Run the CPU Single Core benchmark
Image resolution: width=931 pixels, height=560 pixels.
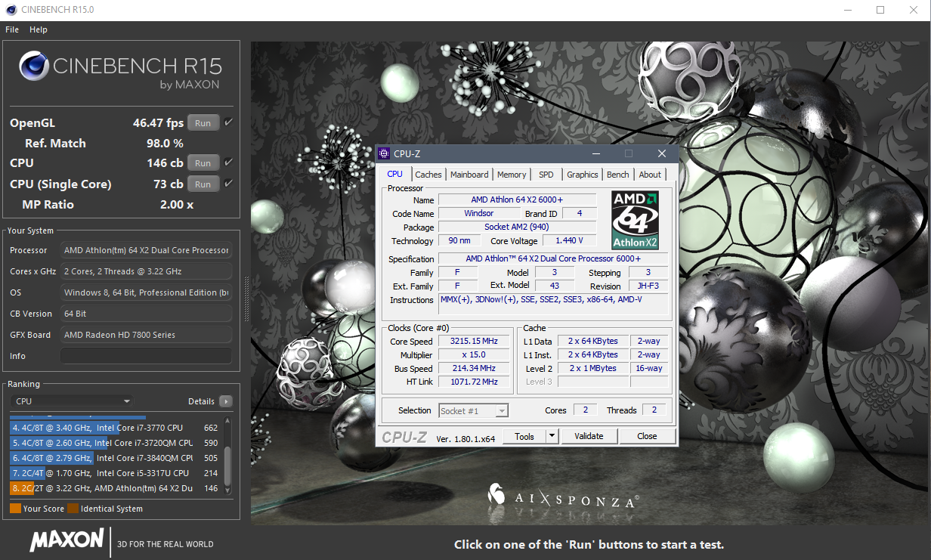[x=203, y=184]
